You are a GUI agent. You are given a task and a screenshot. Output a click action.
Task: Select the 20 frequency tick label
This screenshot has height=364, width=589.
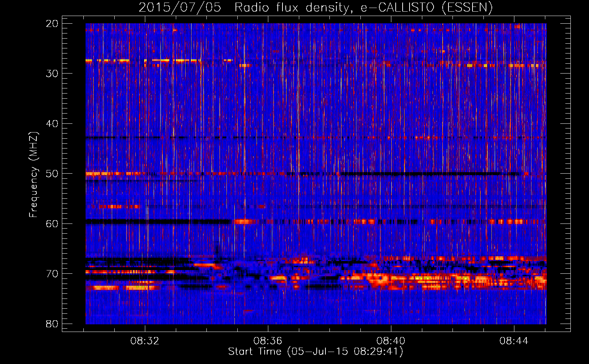52,24
